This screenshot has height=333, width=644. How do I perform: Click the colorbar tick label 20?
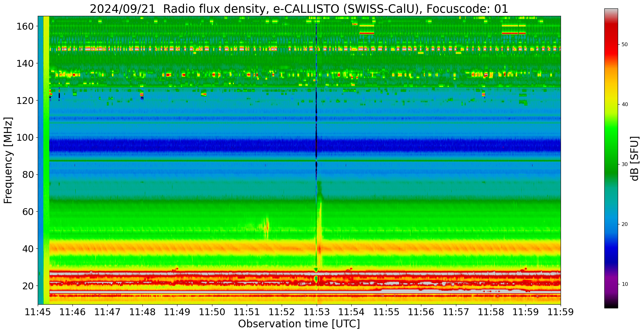(625, 224)
